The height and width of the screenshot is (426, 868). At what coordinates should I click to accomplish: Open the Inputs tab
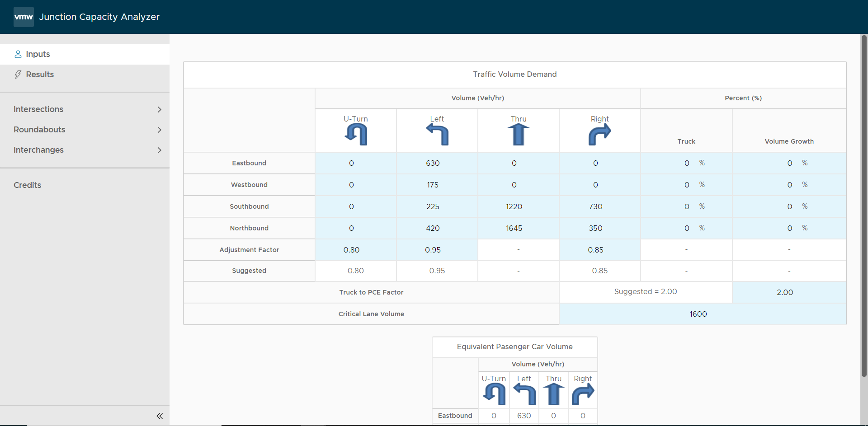(85, 54)
